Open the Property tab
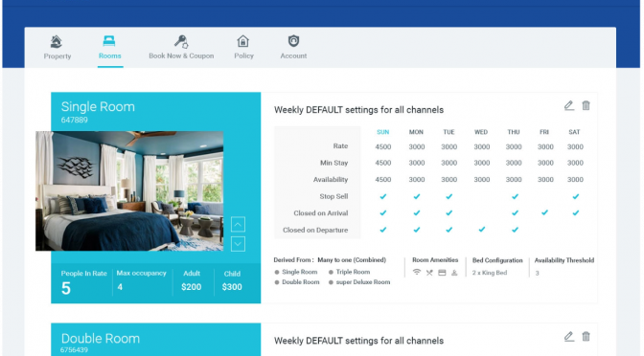The height and width of the screenshot is (356, 644). (x=57, y=48)
